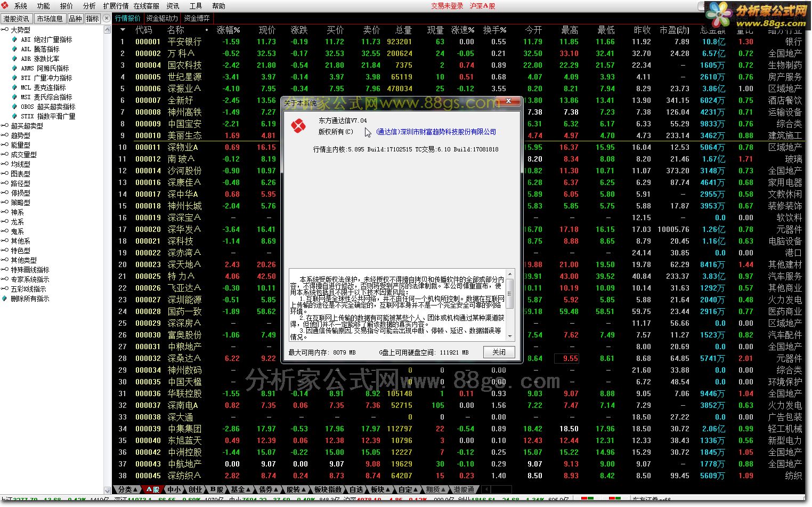Select the 中小 market tab at bottom

[174, 489]
